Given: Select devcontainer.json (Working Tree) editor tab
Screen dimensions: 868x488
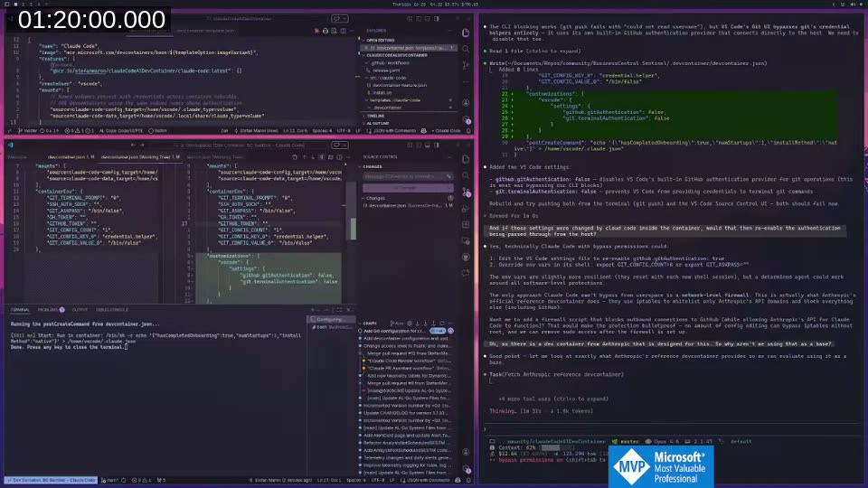Looking at the screenshot, I should pos(139,157).
